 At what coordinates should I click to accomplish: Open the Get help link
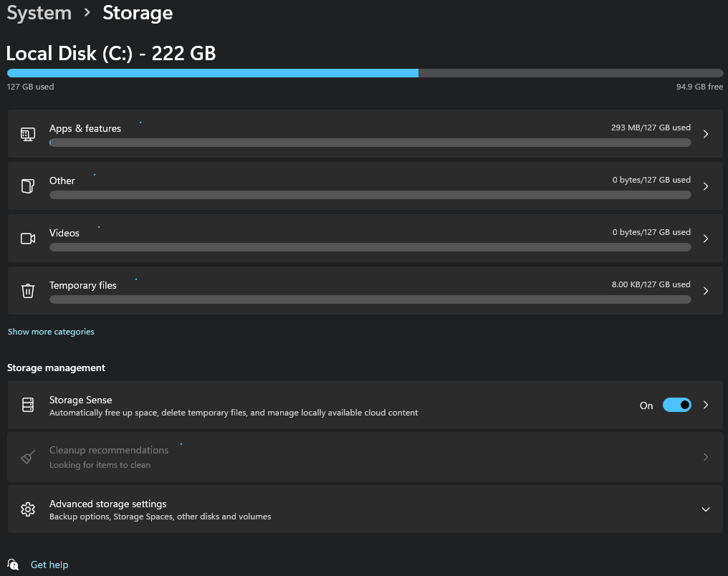click(x=49, y=565)
